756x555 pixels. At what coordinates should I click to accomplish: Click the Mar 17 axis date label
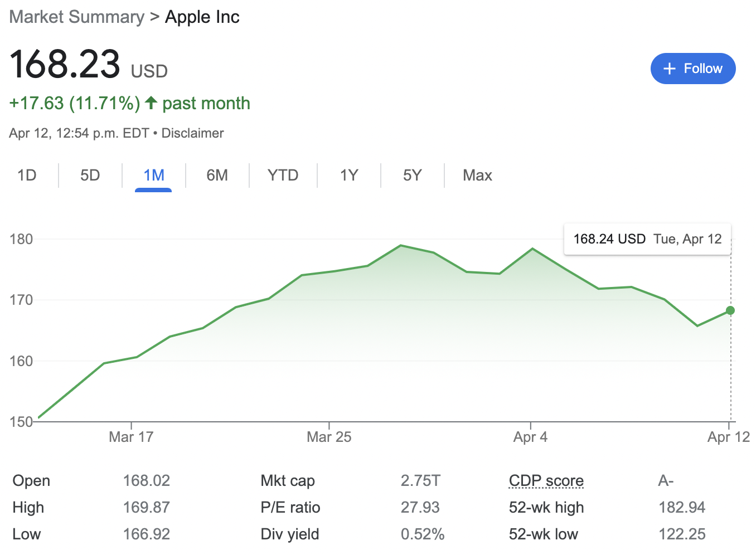(x=131, y=437)
